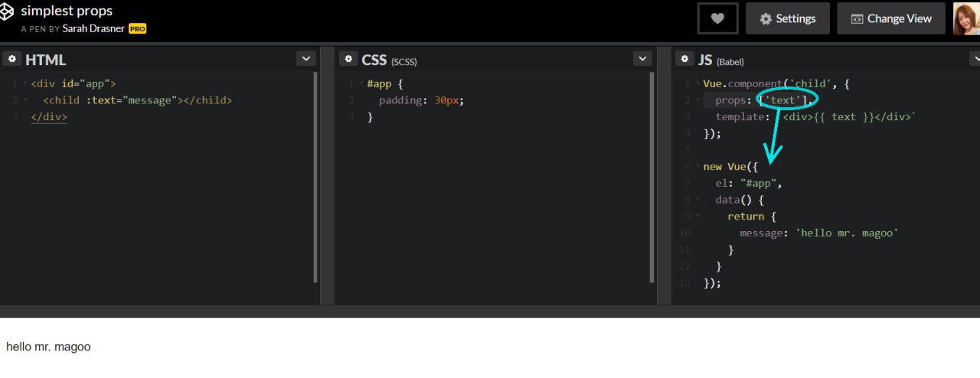Collapse fold arrow at JS line 1
Viewport: 980px width, 378px height.
tap(697, 83)
